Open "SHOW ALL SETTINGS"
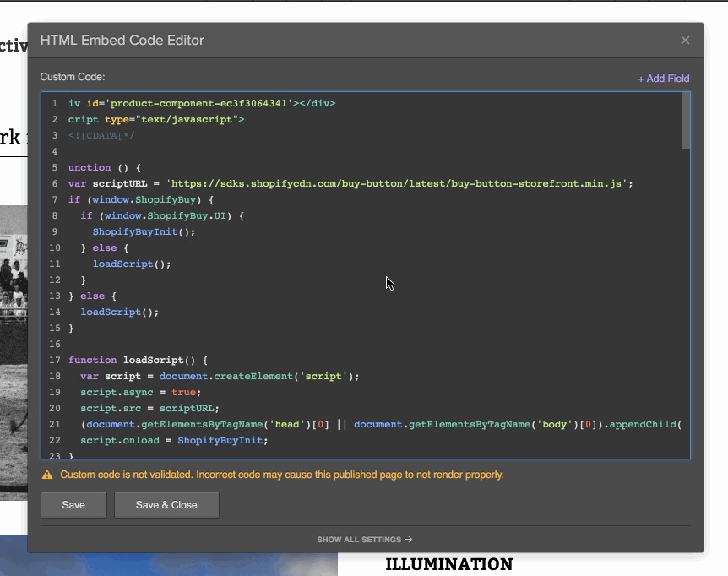Image resolution: width=728 pixels, height=576 pixels. point(359,539)
